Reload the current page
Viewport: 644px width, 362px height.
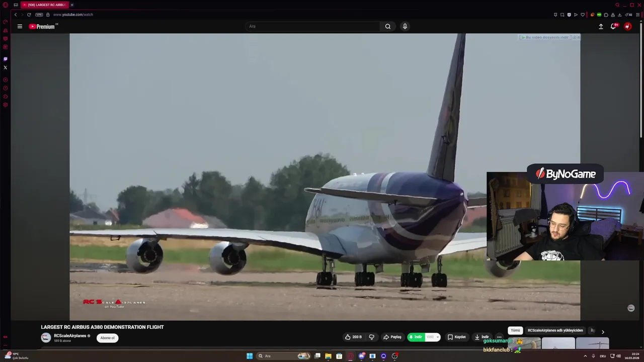pos(29,15)
